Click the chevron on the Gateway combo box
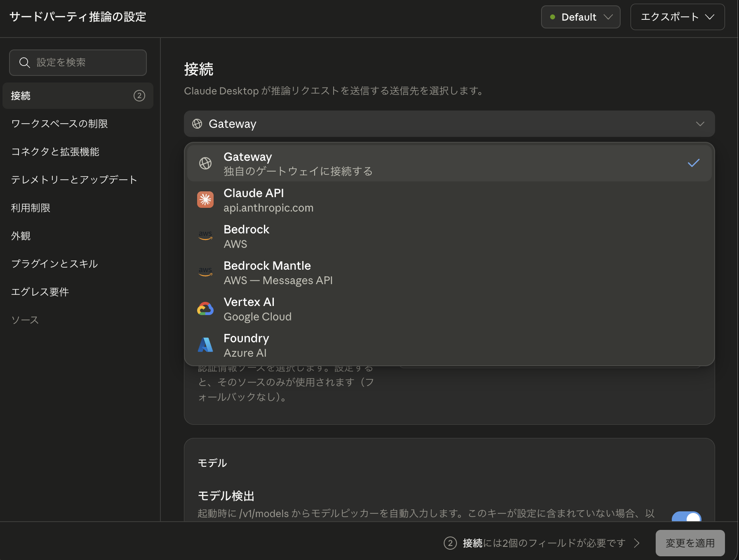 pos(700,124)
